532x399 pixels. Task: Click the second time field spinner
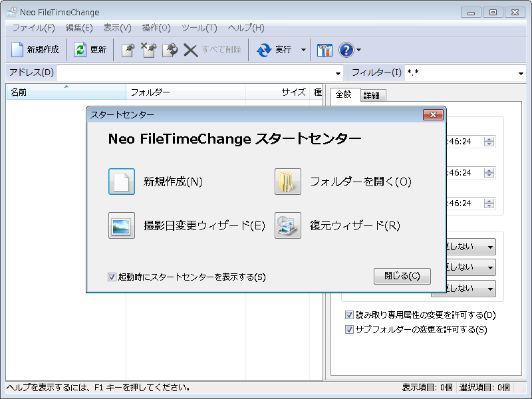[x=489, y=173]
